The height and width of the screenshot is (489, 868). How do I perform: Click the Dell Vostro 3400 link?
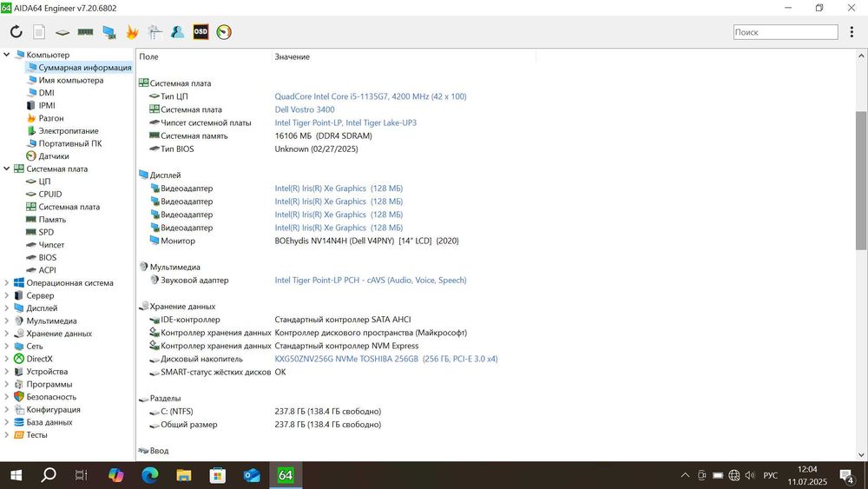305,109
